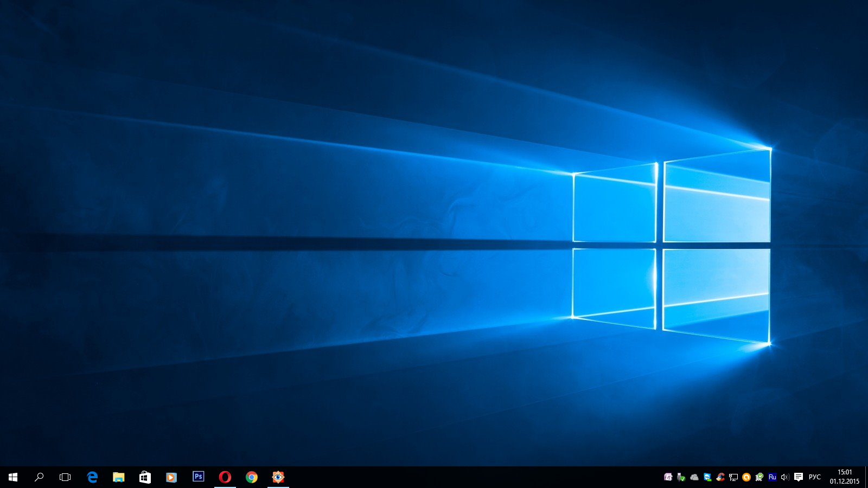This screenshot has height=488, width=868.
Task: Launch Microsoft Edge from taskbar
Action: [92, 477]
